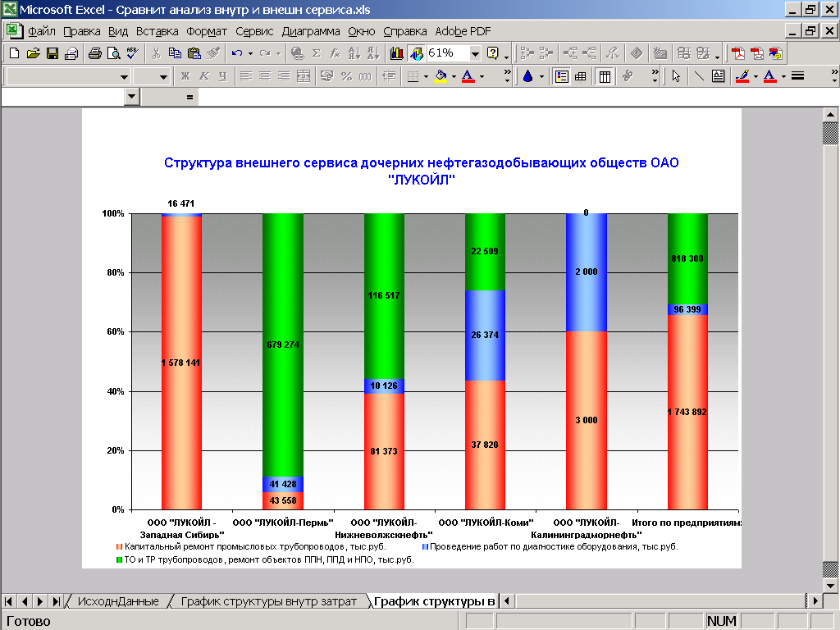Insert a Text Box tool
Viewport: 840px width, 630px height.
click(x=718, y=76)
